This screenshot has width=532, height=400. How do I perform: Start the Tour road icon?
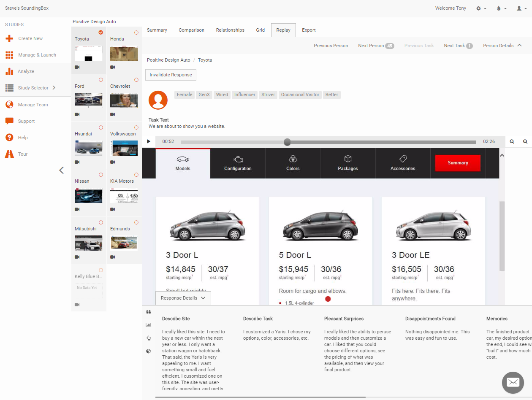pos(9,154)
